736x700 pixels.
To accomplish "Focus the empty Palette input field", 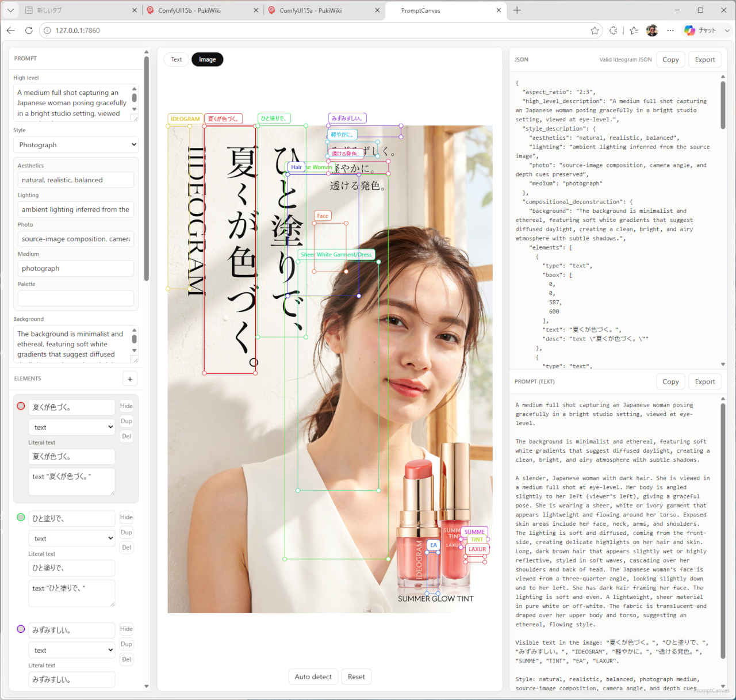I will (76, 298).
